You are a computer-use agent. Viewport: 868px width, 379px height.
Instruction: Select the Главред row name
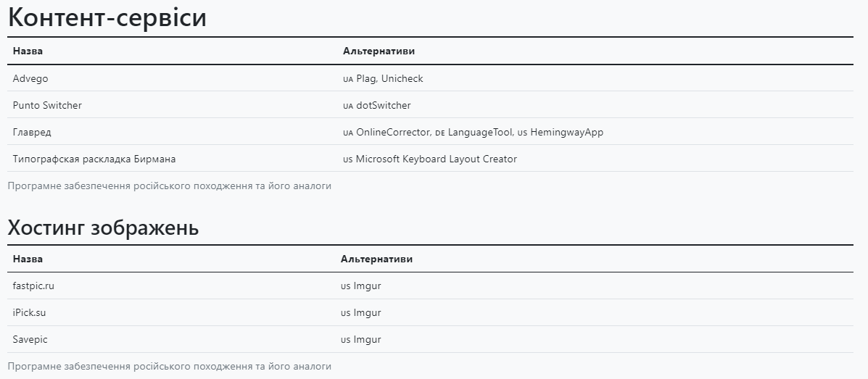click(32, 132)
